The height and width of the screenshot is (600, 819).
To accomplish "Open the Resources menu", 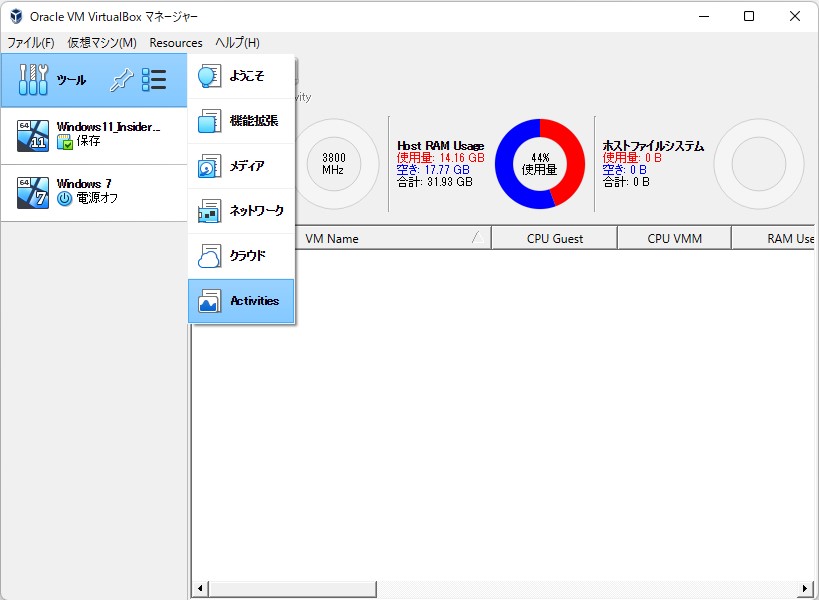I will point(176,43).
